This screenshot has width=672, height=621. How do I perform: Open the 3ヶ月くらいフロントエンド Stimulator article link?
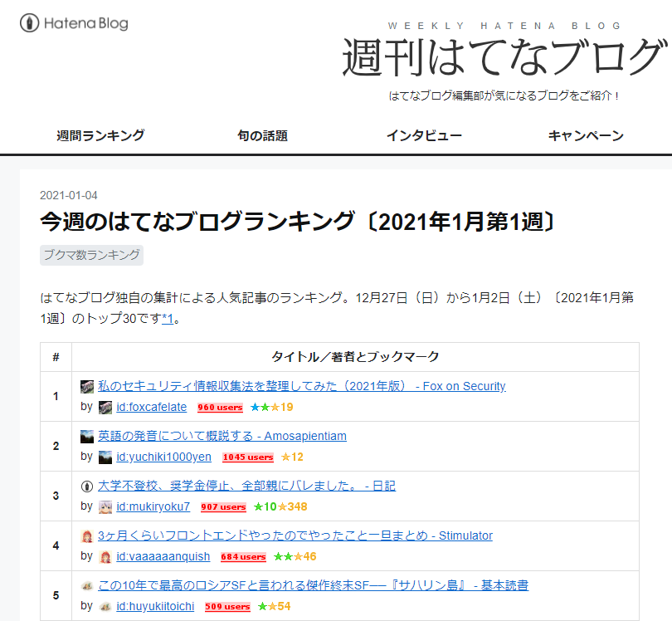pos(295,535)
